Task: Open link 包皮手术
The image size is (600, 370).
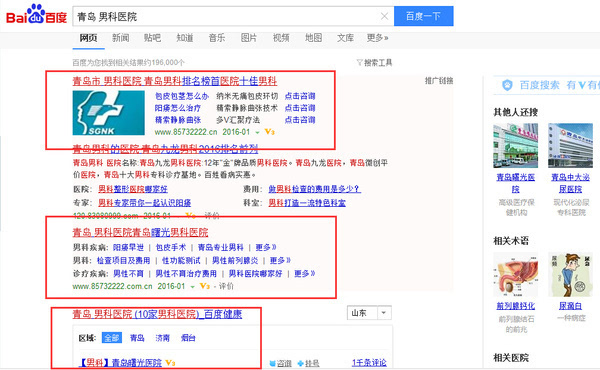Action: coord(171,248)
